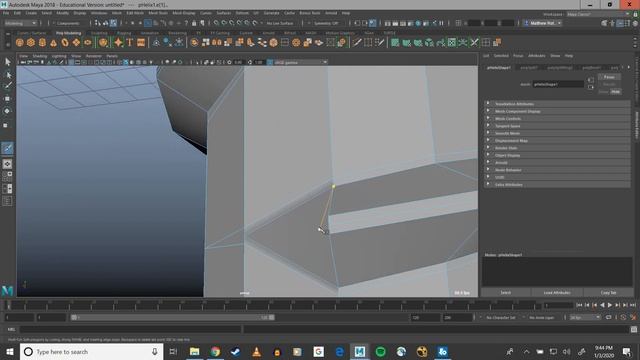Activate the Paint selection tool
640x360 pixels.
click(x=7, y=86)
